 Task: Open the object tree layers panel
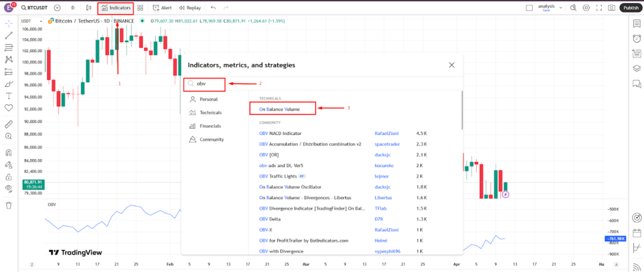636,68
